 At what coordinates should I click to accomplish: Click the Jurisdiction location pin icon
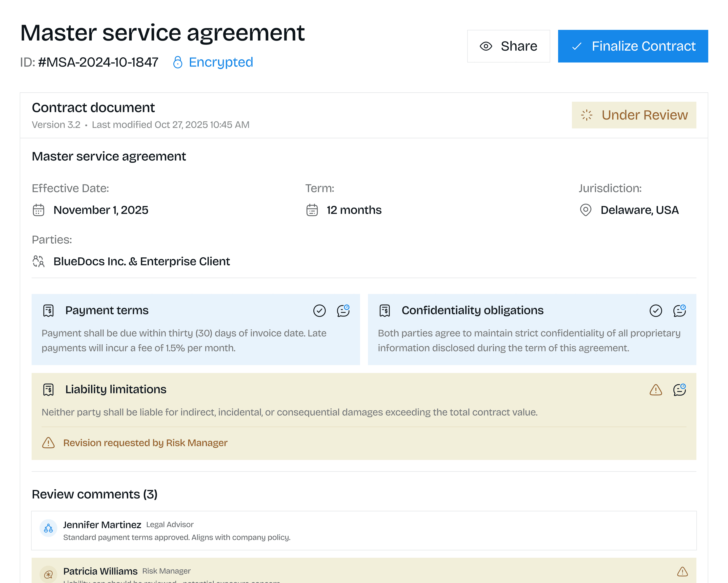coord(585,210)
